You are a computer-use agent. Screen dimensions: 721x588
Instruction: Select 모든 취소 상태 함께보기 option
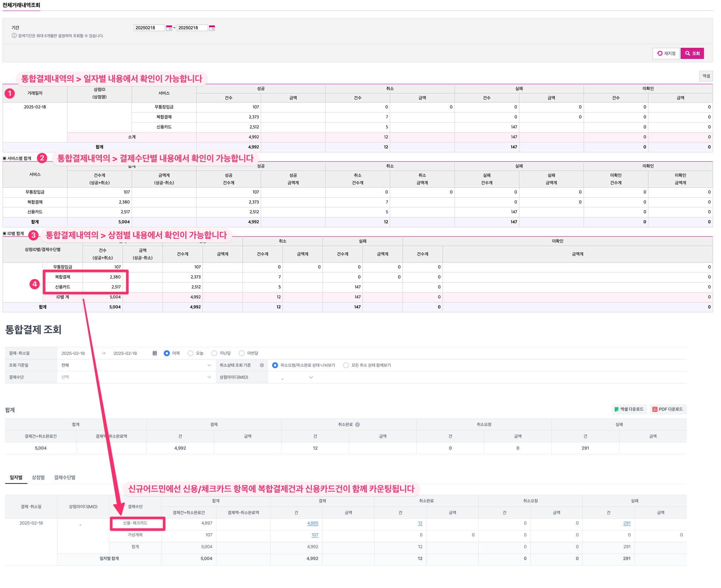pos(346,365)
